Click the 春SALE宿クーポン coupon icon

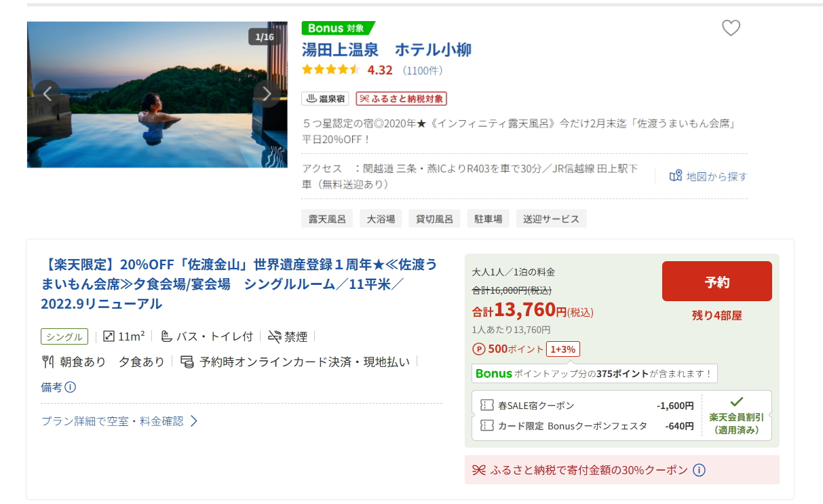pyautogui.click(x=486, y=406)
